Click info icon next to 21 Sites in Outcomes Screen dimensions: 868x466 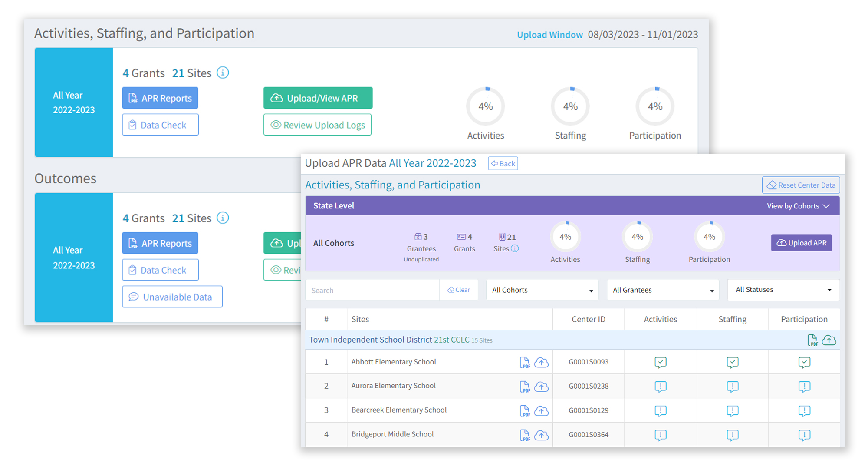[223, 218]
